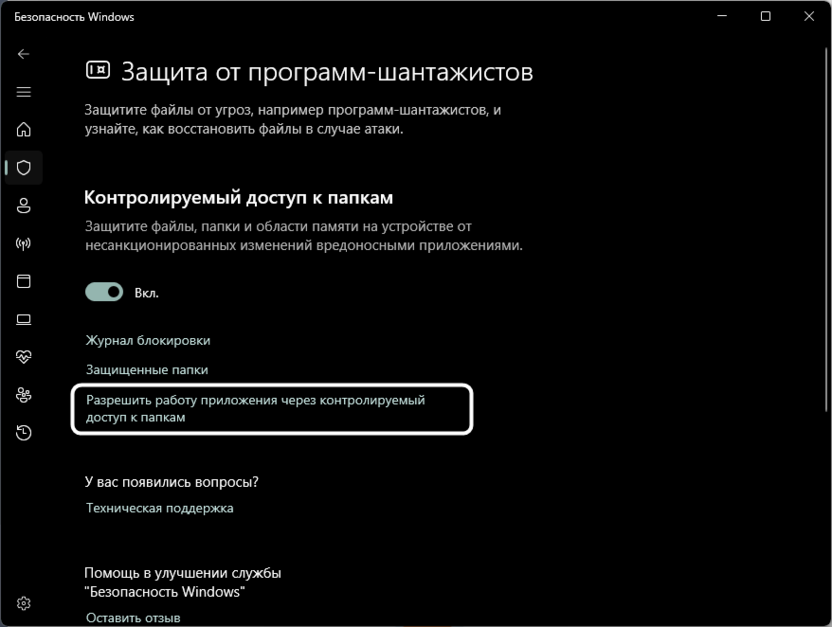This screenshot has width=832, height=627.
Task: Click the Контролируемый доступ к папкам heading
Action: [x=238, y=198]
